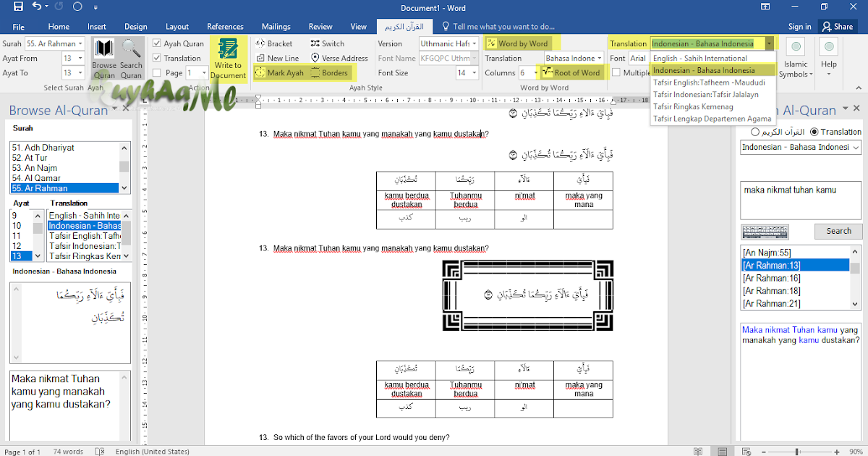
Task: Select 53. An Najm in Surah list
Action: 64,168
